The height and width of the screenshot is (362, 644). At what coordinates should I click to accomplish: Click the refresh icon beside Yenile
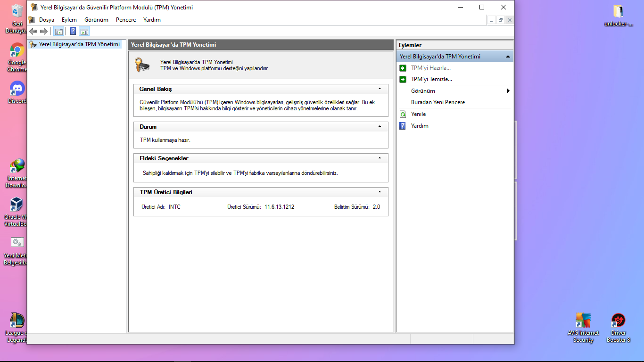(403, 114)
